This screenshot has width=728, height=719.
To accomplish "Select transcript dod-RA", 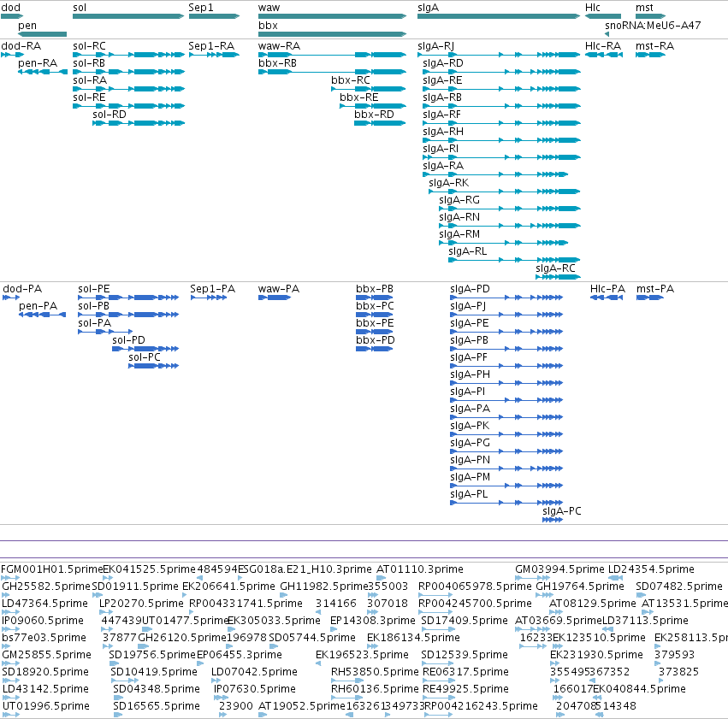I will click(x=12, y=55).
